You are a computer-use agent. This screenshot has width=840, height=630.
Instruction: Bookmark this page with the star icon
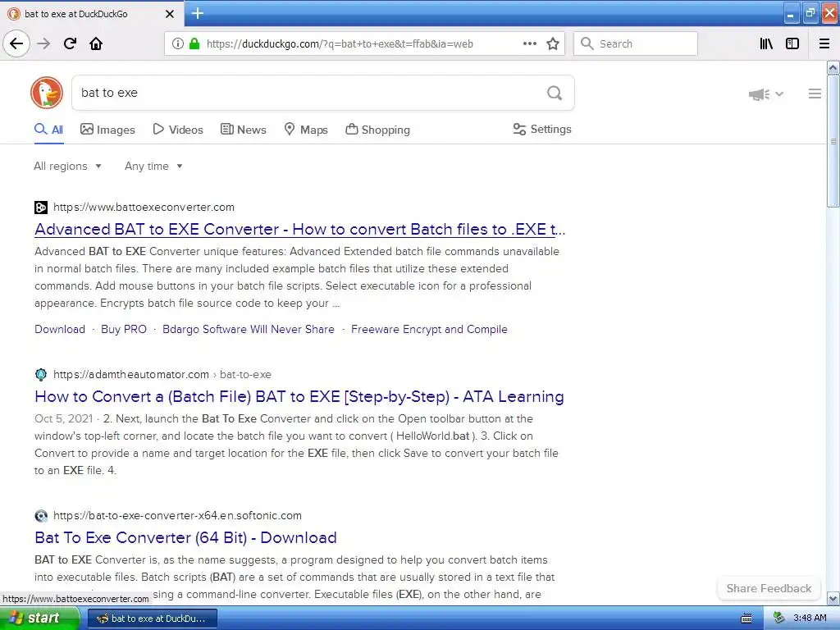pos(553,44)
